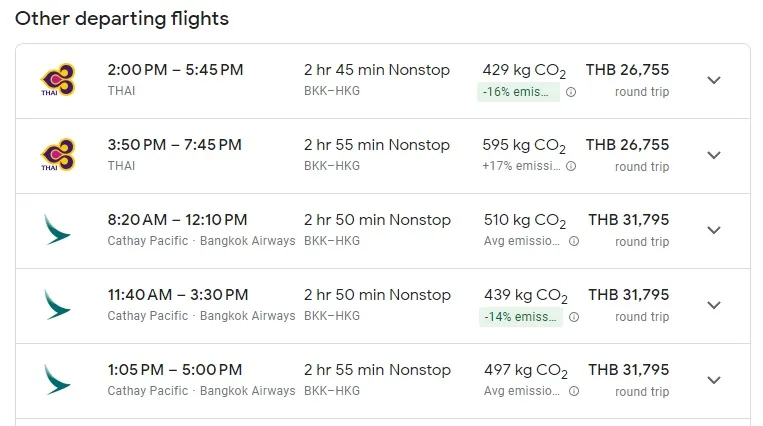763x426 pixels.
Task: Select the -14% emissions green badge
Action: 521,317
